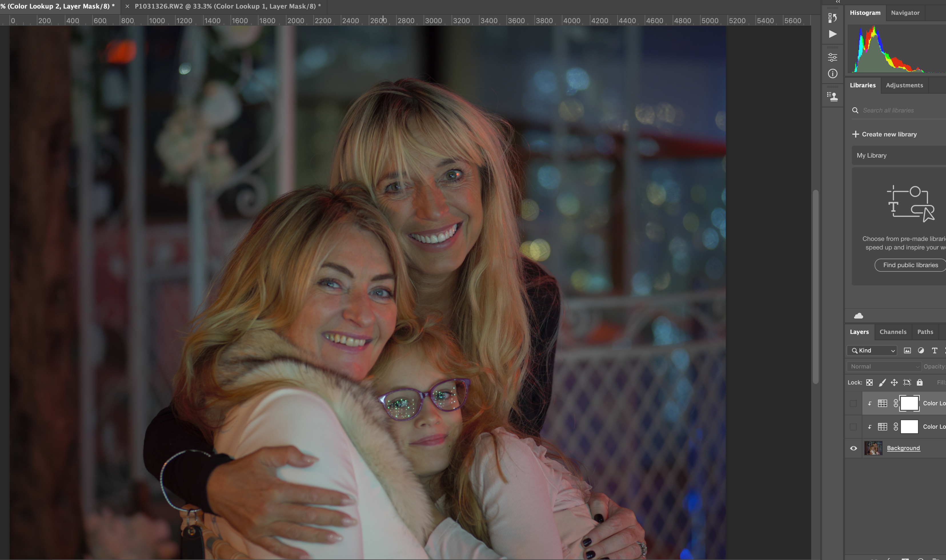Show the lower Color Lookup layer
Image resolution: width=946 pixels, height=560 pixels.
(x=853, y=427)
